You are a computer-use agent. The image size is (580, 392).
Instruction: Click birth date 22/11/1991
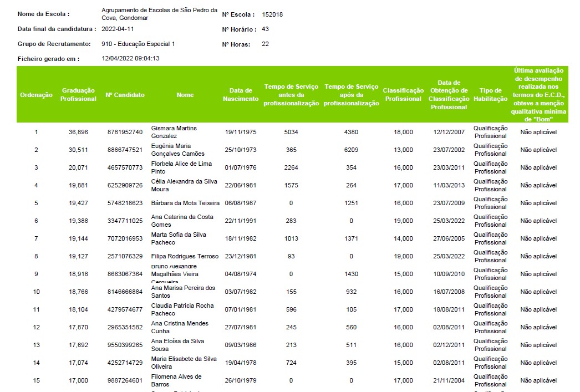tap(241, 221)
